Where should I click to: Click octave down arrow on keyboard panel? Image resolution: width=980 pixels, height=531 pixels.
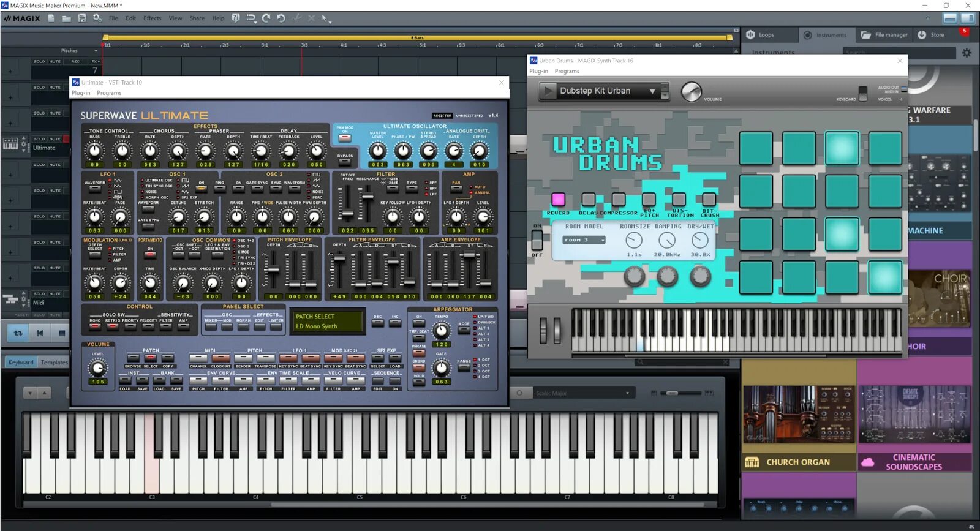click(x=30, y=393)
